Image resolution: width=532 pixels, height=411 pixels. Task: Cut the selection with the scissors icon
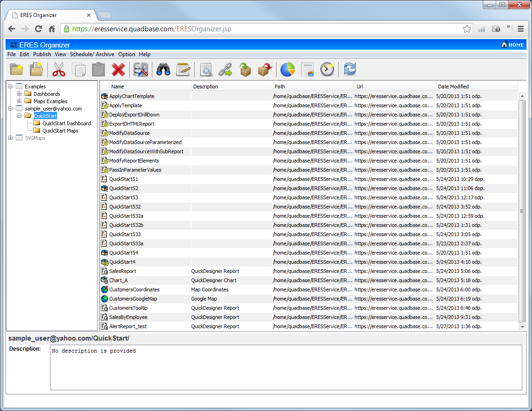click(x=59, y=69)
